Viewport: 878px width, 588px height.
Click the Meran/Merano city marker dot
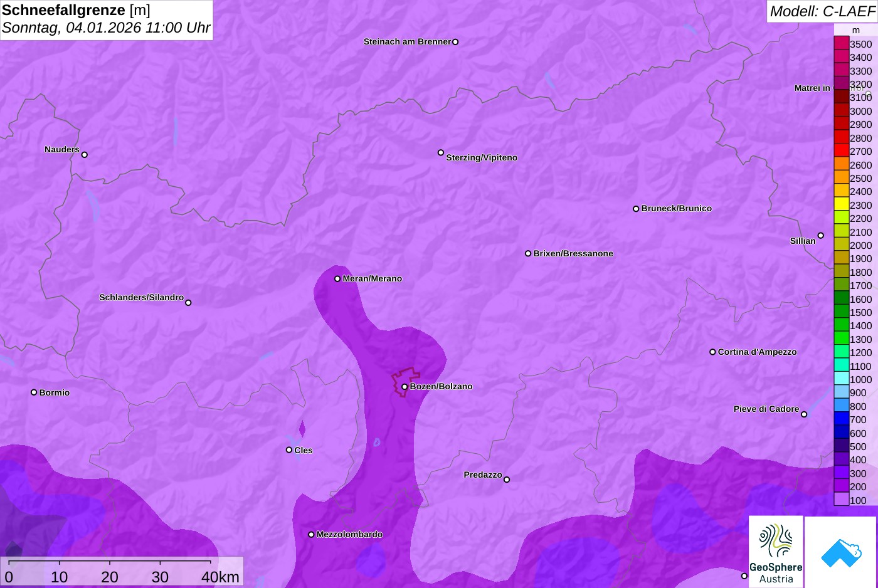(337, 278)
